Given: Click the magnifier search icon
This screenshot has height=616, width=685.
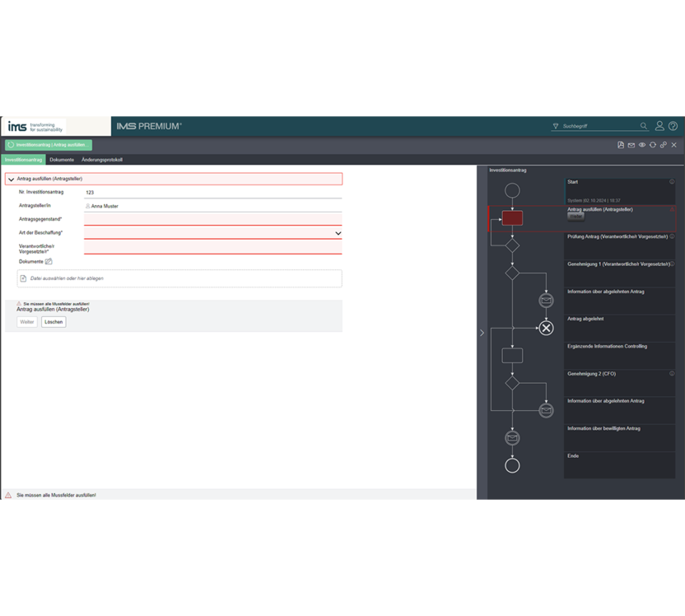Looking at the screenshot, I should [644, 126].
